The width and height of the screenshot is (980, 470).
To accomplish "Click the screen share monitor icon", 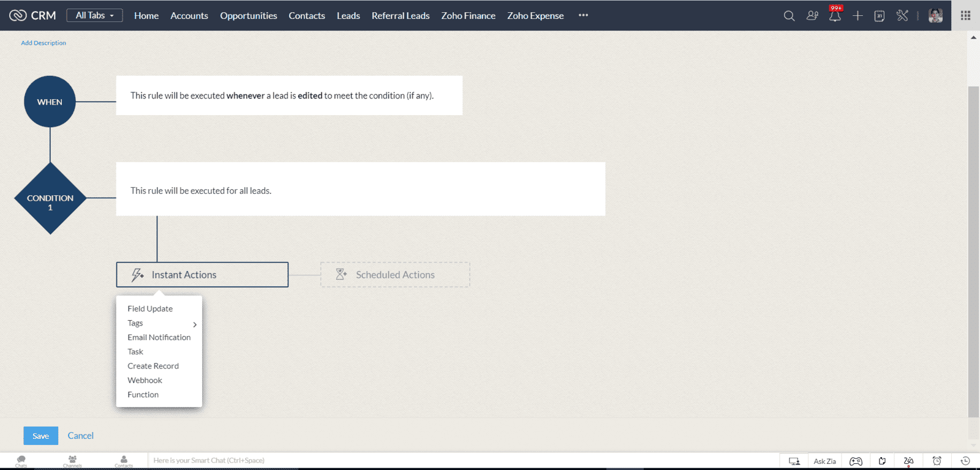I will tap(794, 461).
